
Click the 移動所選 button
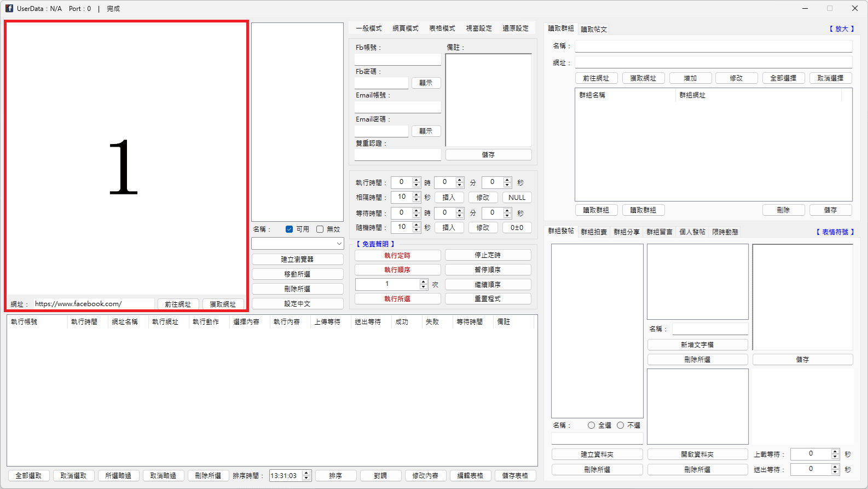click(298, 274)
